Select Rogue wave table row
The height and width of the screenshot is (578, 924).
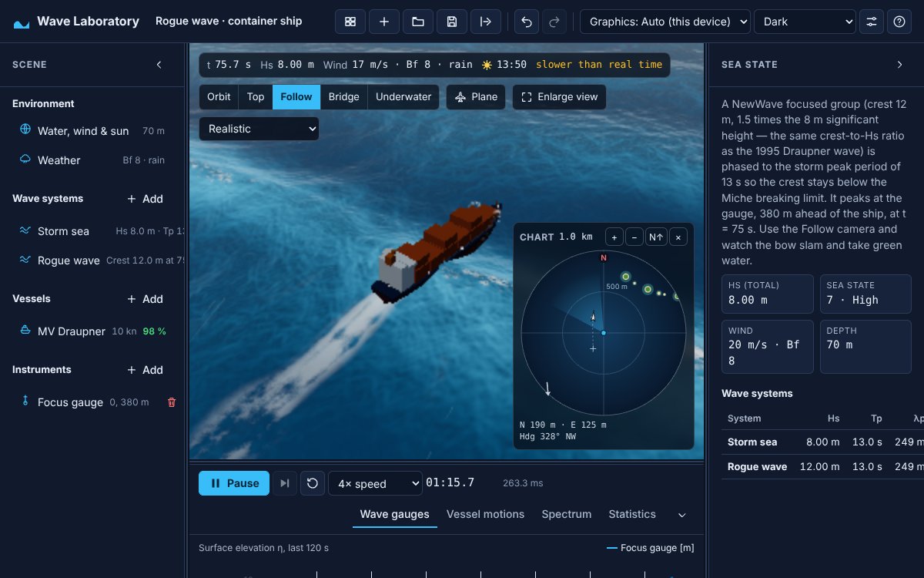[x=822, y=467]
